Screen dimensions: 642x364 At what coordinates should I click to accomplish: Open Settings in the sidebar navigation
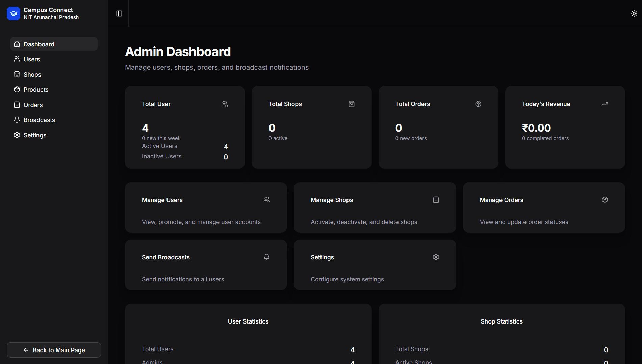(35, 135)
